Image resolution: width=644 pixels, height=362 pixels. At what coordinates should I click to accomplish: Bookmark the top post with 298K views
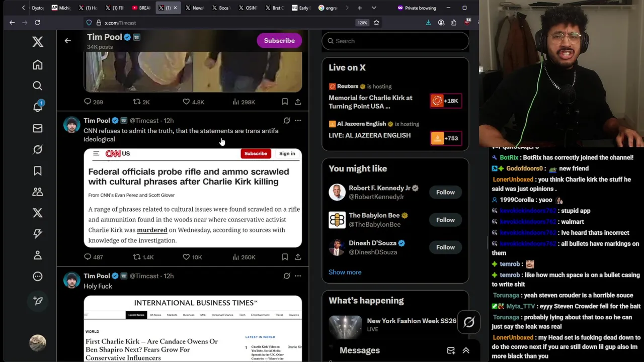(x=285, y=102)
